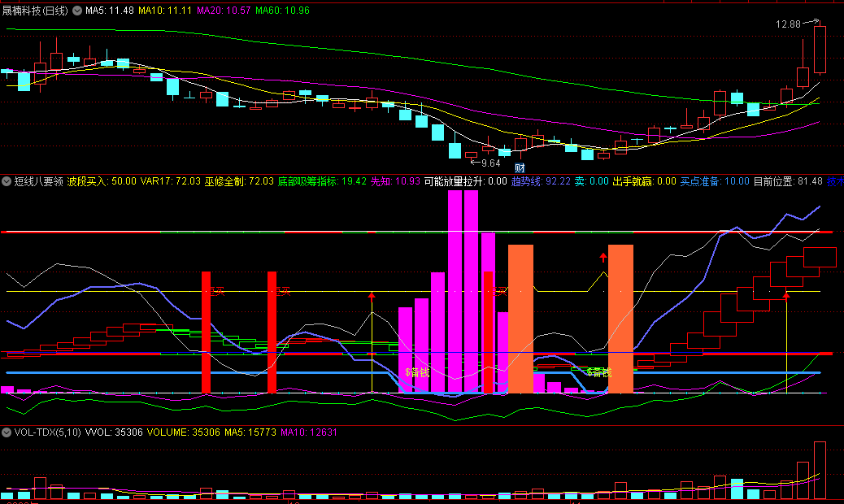Expand the main chart indicator dropdown arrow
This screenshot has width=844, height=504.
77,11
